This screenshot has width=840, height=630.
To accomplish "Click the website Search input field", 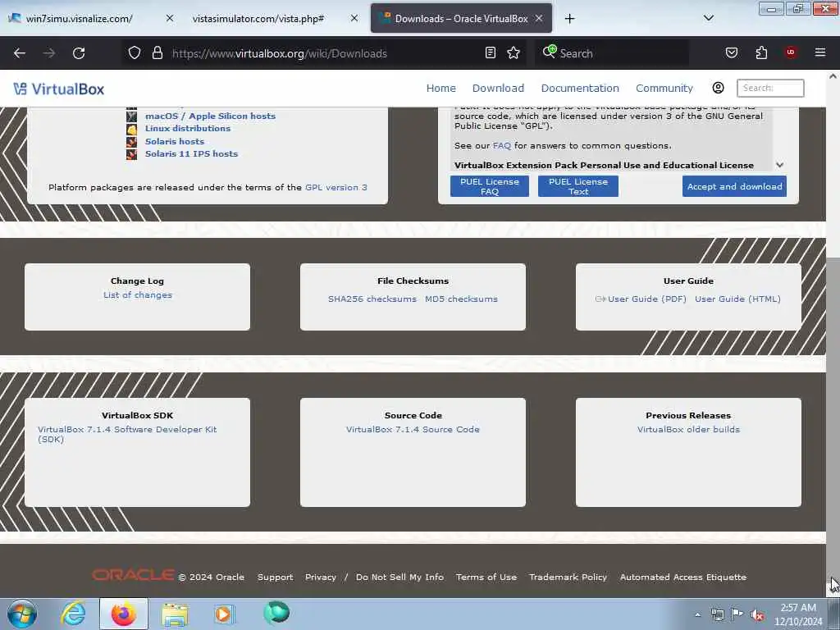I will [769, 88].
